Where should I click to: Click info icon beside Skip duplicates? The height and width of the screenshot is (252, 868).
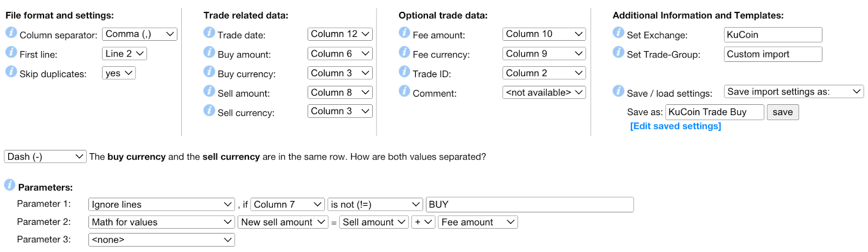11,72
